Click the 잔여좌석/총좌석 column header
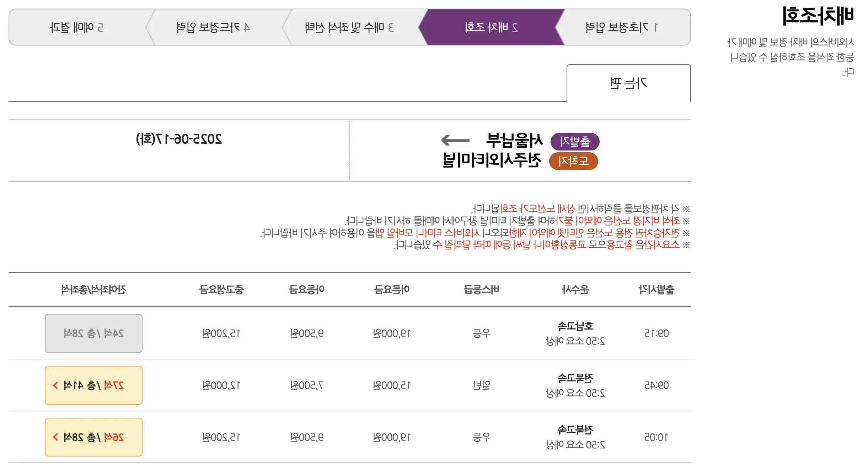Image resolution: width=868 pixels, height=464 pixels. click(x=93, y=290)
